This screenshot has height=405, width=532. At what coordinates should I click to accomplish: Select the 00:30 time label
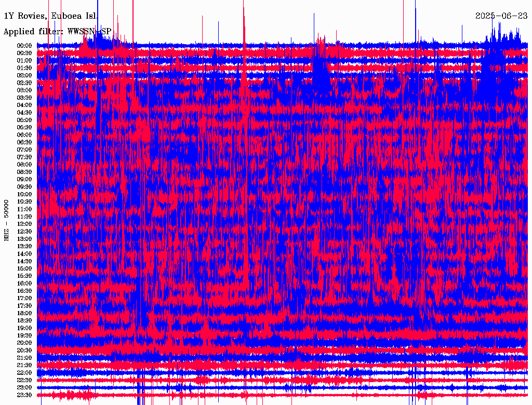24,53
